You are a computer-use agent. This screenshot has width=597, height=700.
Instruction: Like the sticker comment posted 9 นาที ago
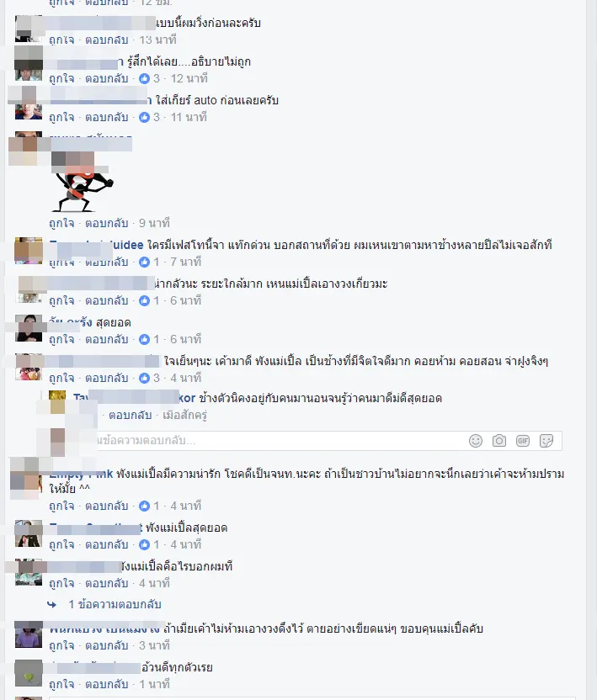coord(61,223)
